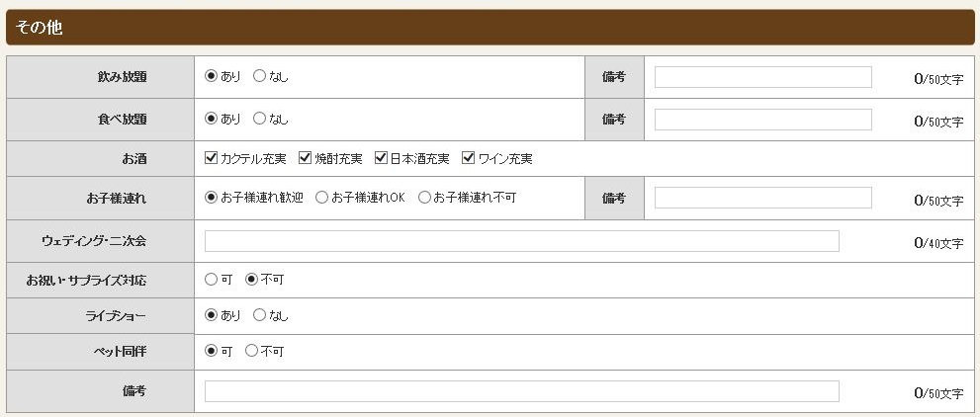Click the 備考 label in 食べ放題 row
The image size is (980, 417).
[x=614, y=120]
